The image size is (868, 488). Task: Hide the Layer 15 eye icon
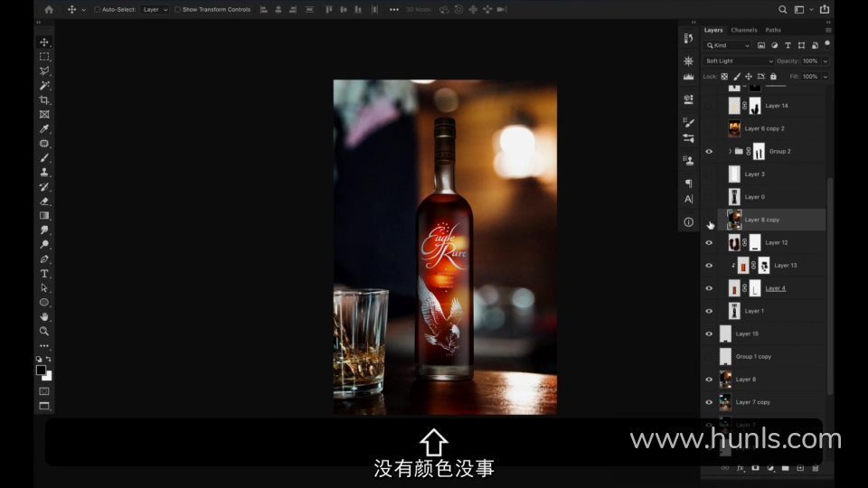709,334
